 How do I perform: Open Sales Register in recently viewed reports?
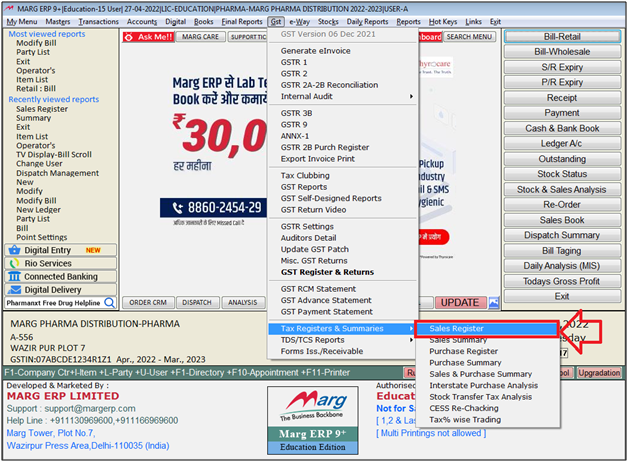click(42, 109)
